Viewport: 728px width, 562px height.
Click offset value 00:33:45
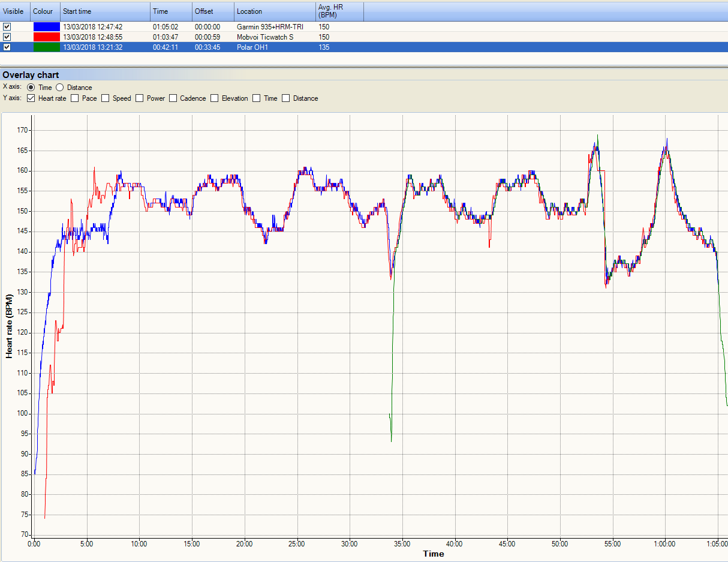(x=207, y=47)
